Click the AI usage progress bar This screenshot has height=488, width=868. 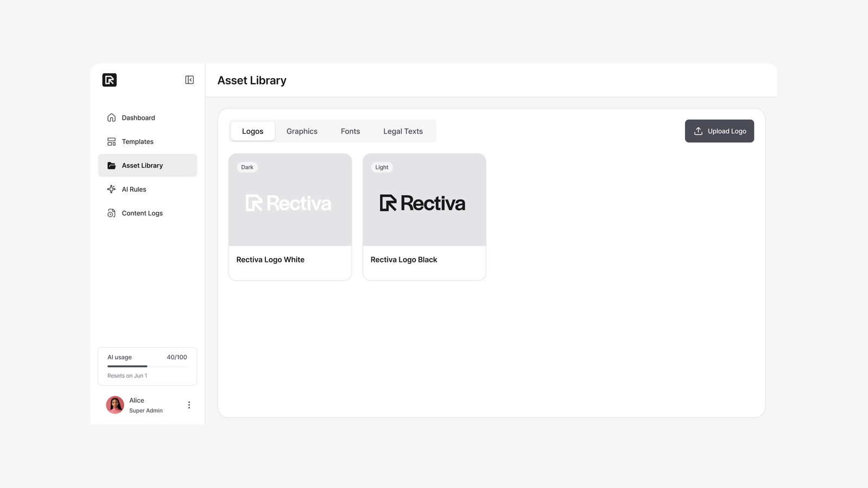tap(147, 367)
